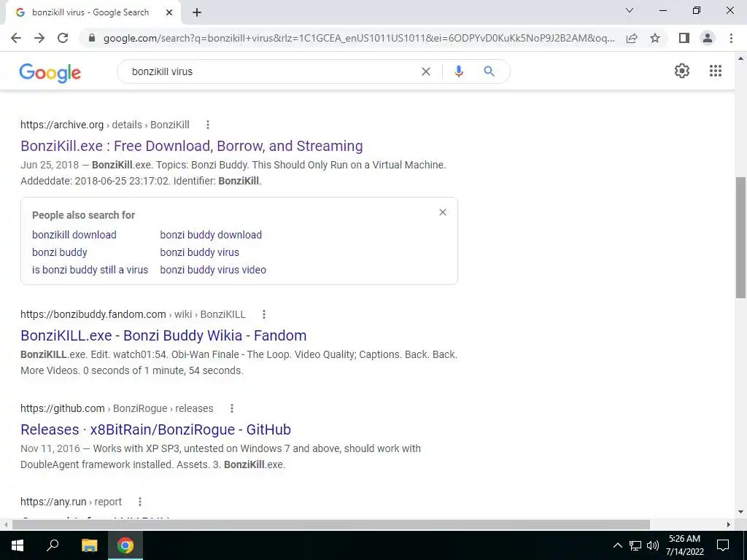Screen dimensions: 747x560
Task: Click the scroll up arrow
Action: 741,58
